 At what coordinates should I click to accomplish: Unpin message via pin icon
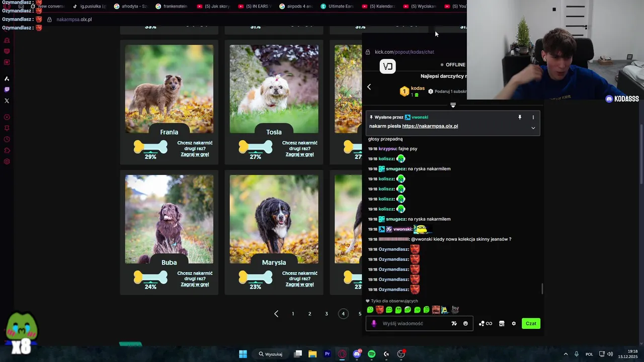520,117
